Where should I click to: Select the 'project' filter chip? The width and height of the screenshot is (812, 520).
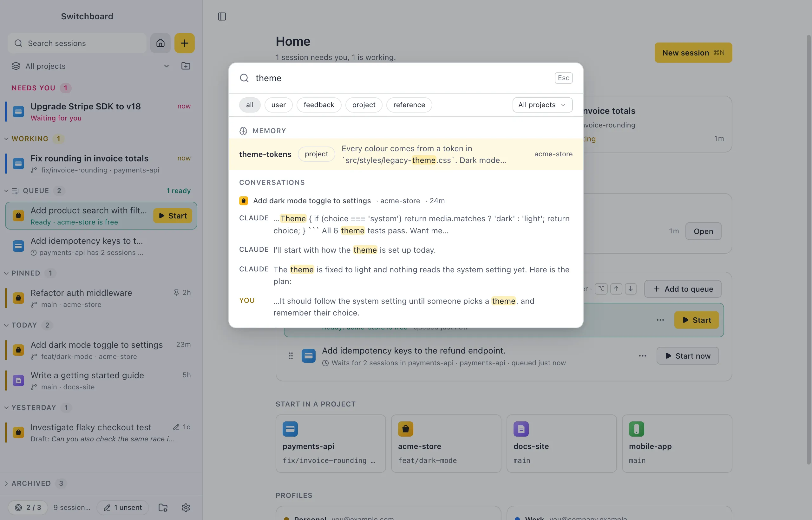click(x=364, y=105)
